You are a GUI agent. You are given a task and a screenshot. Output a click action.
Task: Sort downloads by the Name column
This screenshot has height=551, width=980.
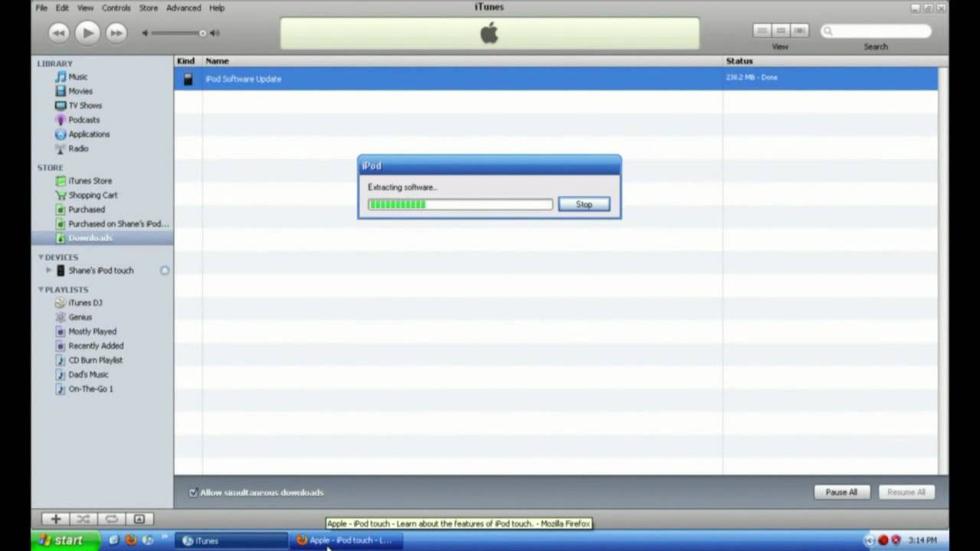tap(462, 61)
